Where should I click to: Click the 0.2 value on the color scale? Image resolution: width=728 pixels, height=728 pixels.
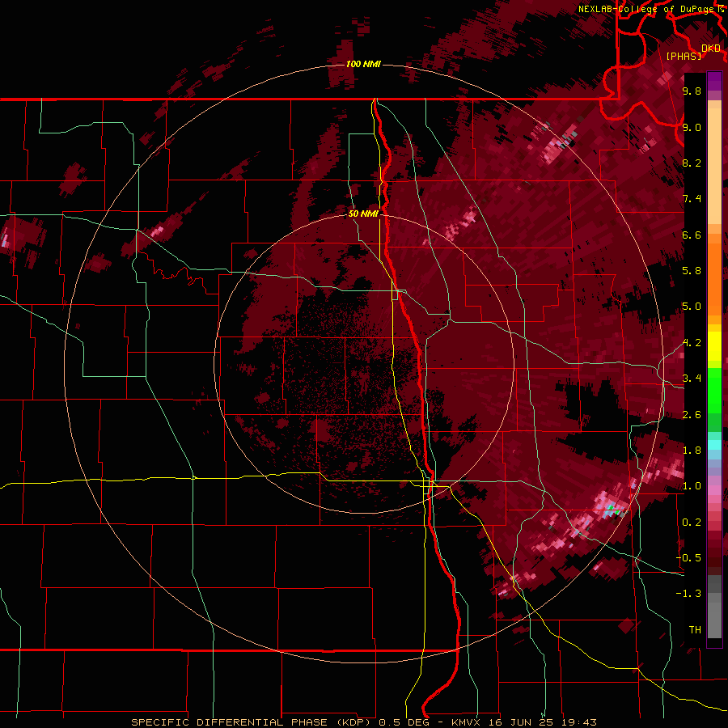point(692,523)
